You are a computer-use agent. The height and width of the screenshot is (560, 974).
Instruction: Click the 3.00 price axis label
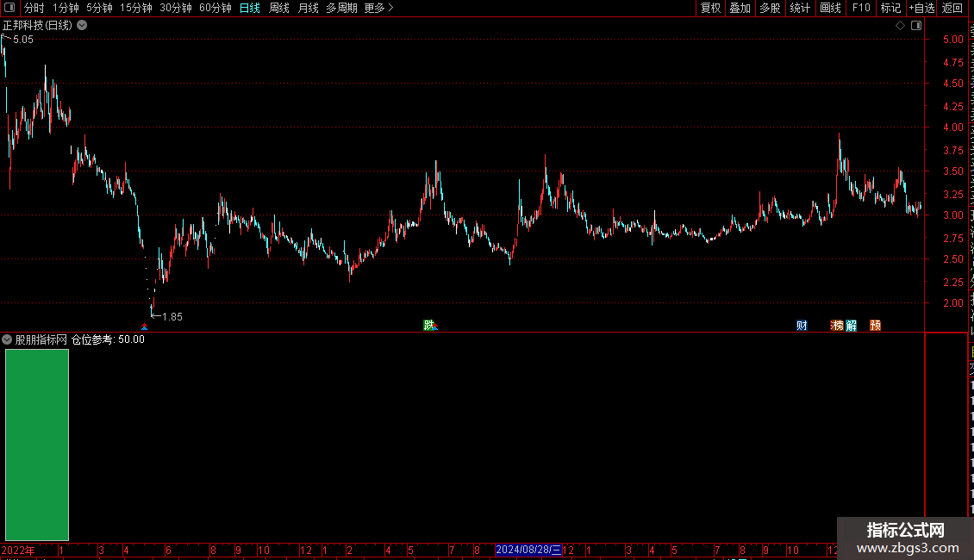952,215
